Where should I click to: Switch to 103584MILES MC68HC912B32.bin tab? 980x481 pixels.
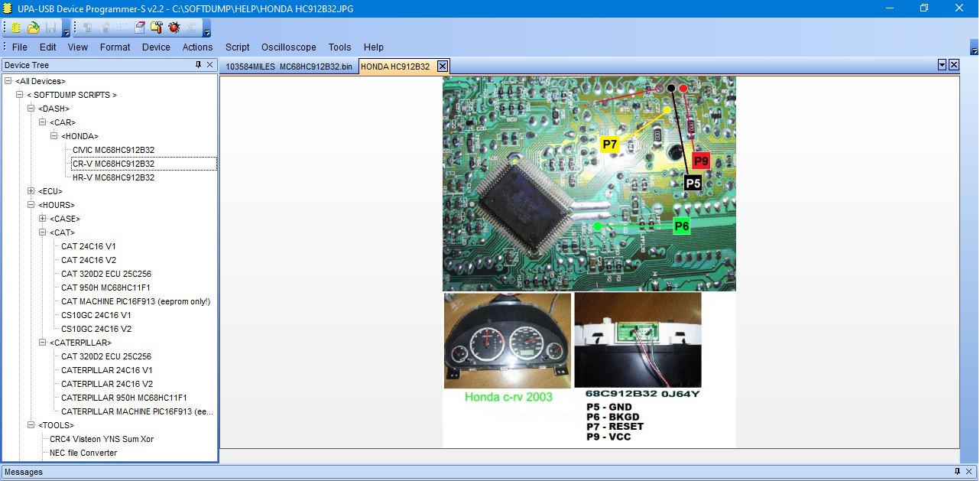288,67
